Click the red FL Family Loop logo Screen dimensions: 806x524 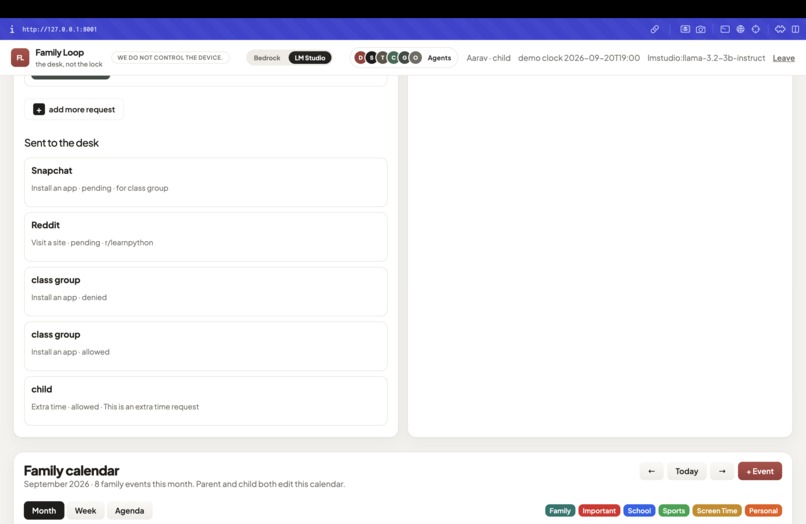(20, 58)
